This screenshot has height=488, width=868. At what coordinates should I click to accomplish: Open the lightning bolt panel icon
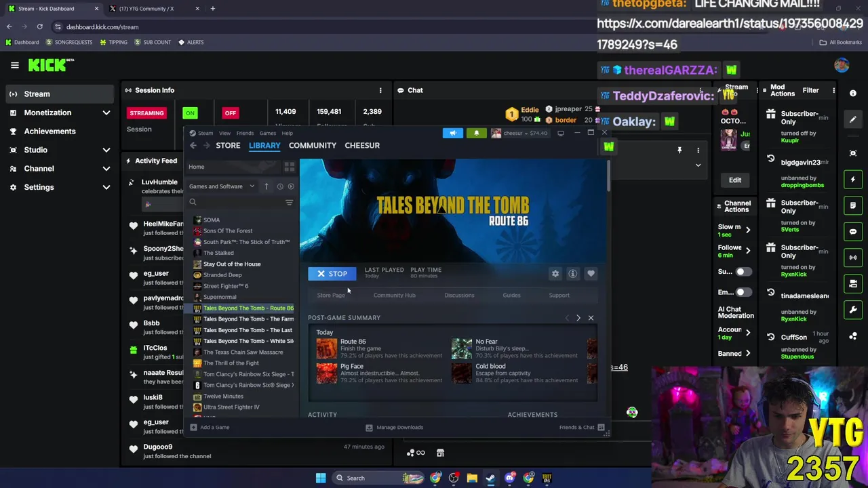pos(853,180)
